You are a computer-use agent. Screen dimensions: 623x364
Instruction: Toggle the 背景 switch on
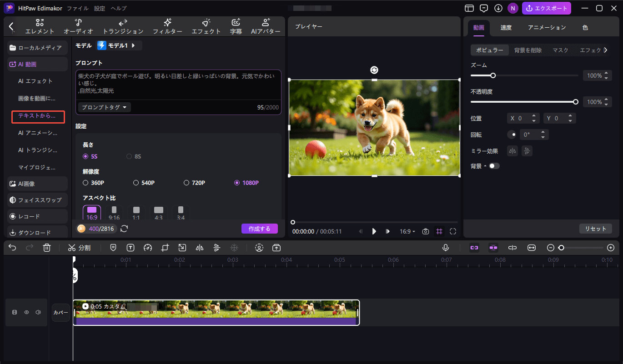coord(494,166)
